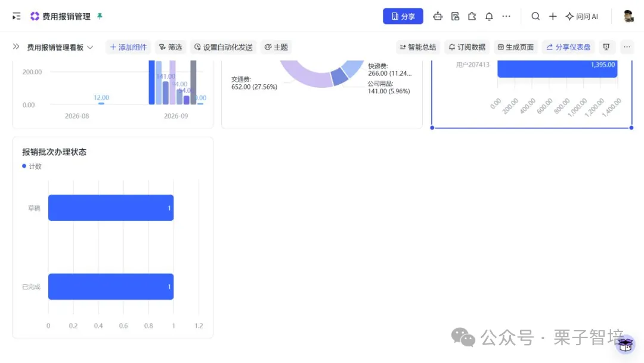Toggle the green pin icon beside the title

click(x=100, y=16)
